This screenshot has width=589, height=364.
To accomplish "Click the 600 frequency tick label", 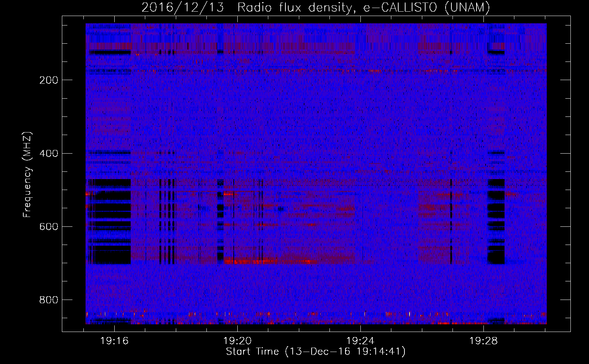I will coord(49,226).
